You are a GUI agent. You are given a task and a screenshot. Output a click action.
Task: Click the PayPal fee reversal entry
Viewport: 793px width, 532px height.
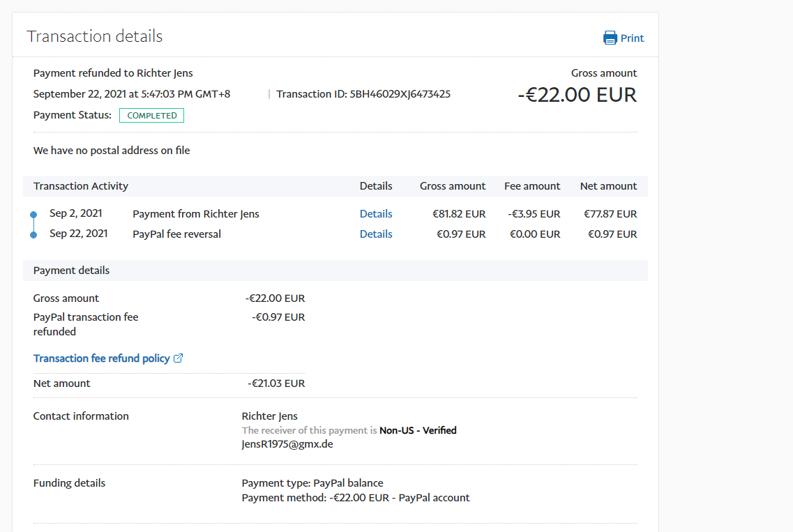click(176, 234)
